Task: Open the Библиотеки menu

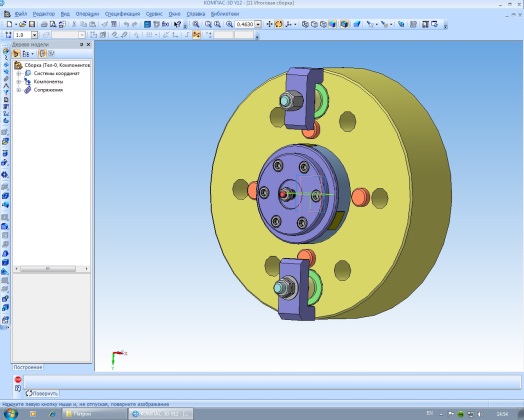Action: [x=225, y=14]
